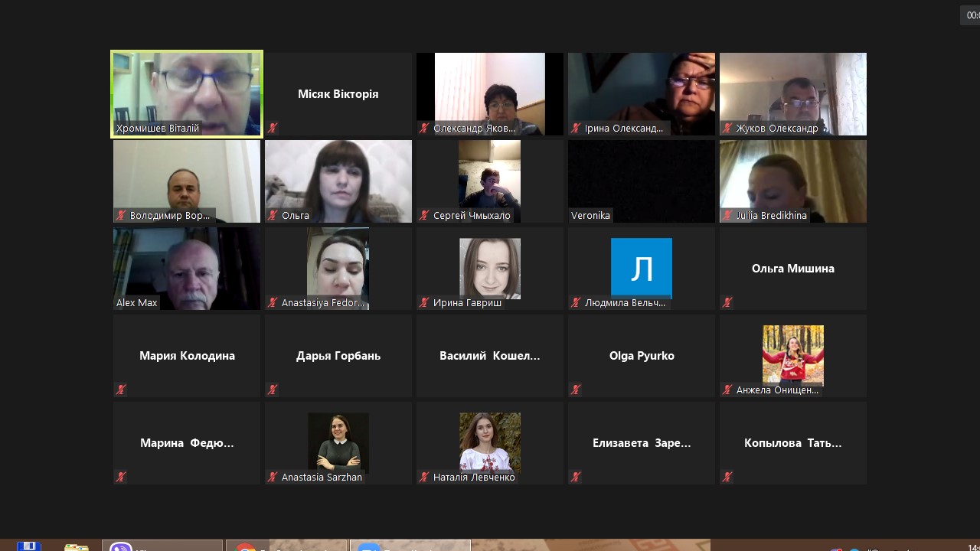Click the blue Л avatar of Людмила Вельч
The height and width of the screenshot is (551, 980).
(642, 268)
